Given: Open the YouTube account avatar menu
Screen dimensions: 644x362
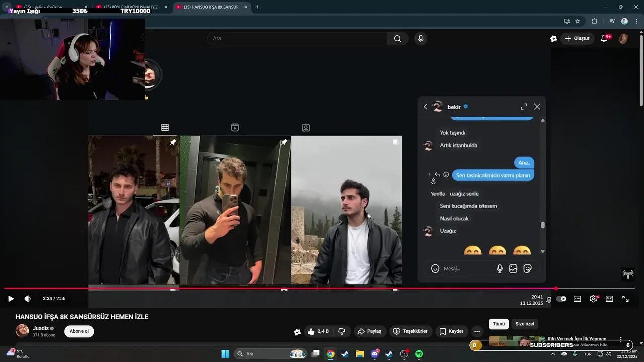Looking at the screenshot, I should point(623,39).
